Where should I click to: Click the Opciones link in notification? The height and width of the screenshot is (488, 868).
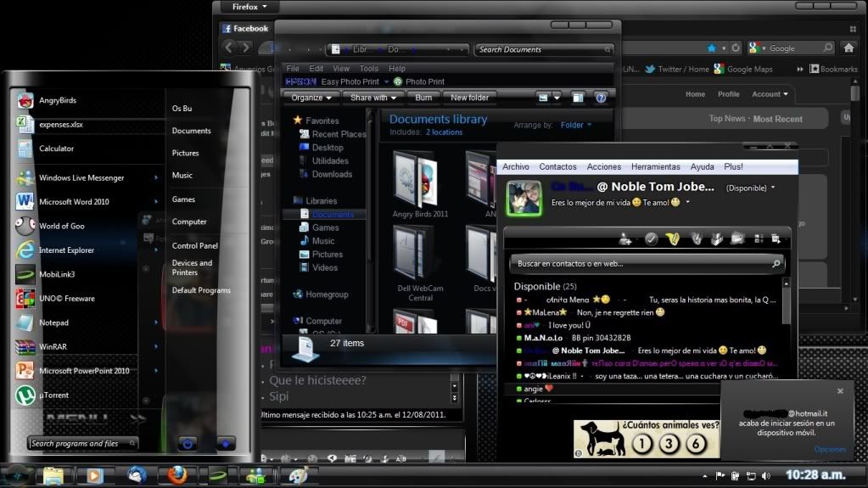[830, 449]
